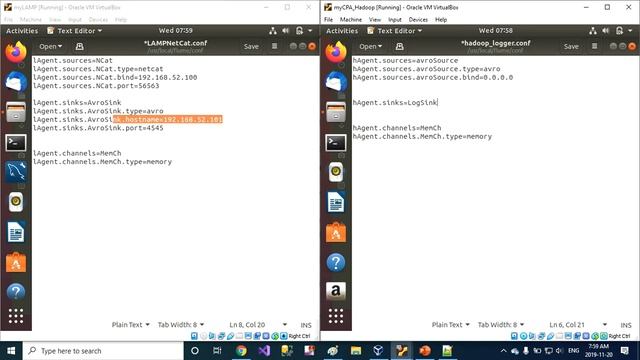Open Windows Task View

pos(217,351)
